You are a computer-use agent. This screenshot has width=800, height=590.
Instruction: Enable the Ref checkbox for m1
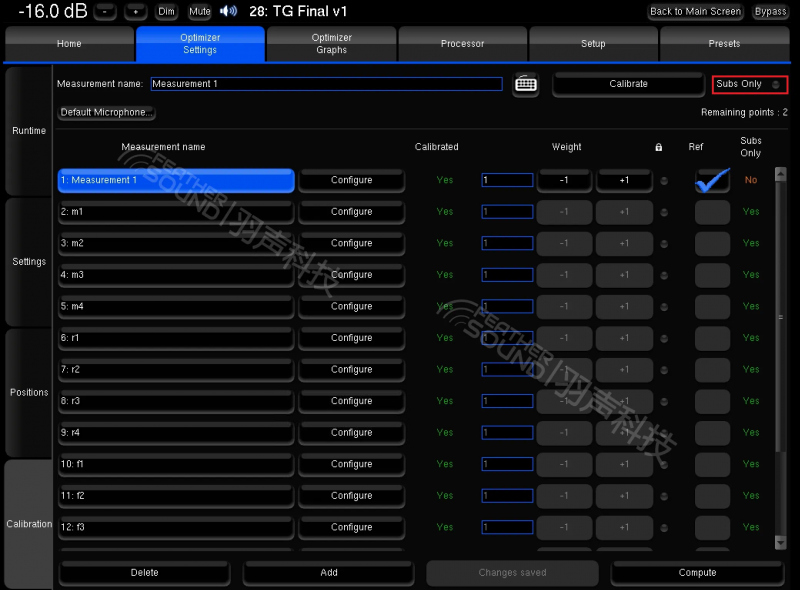(x=713, y=212)
